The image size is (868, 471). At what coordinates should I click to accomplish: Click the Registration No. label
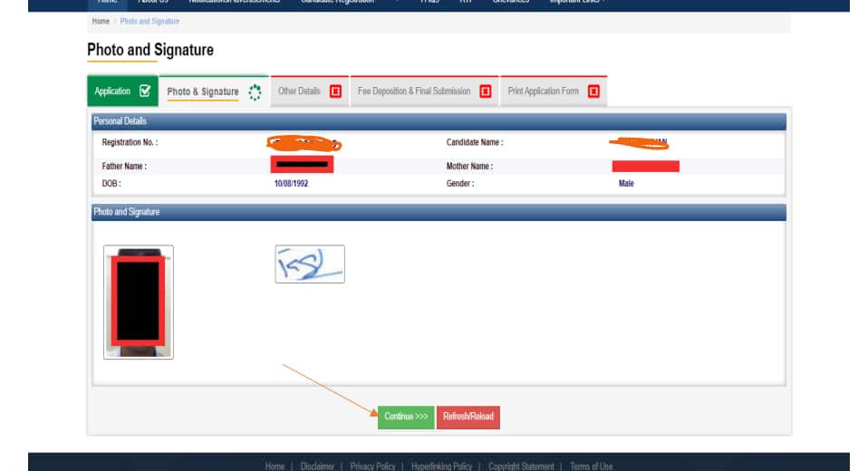coord(130,142)
